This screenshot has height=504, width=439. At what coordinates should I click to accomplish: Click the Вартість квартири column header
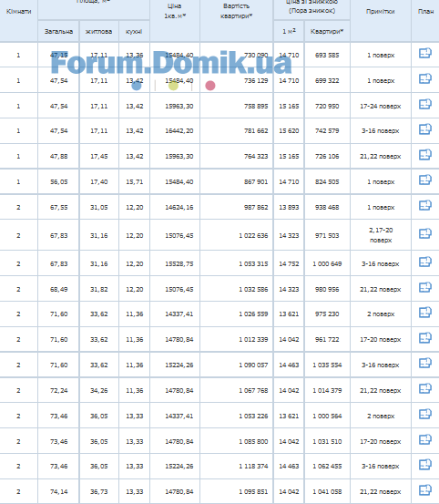click(237, 11)
